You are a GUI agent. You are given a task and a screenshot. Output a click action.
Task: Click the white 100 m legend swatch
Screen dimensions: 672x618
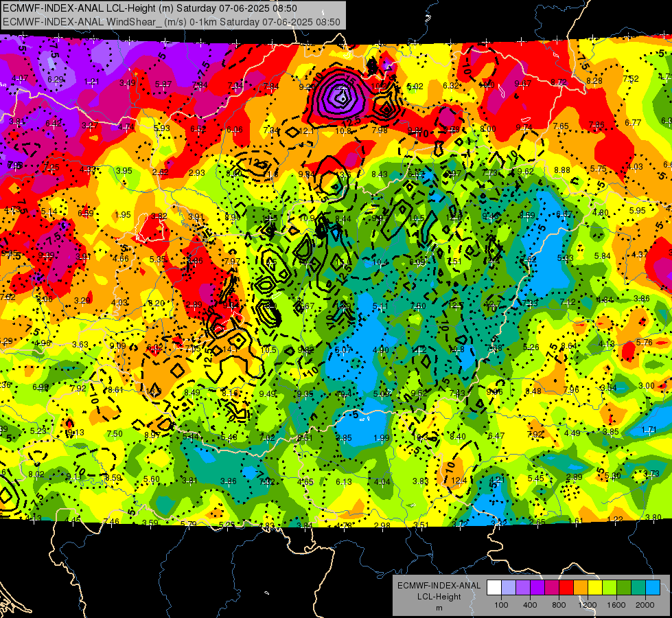(x=494, y=588)
